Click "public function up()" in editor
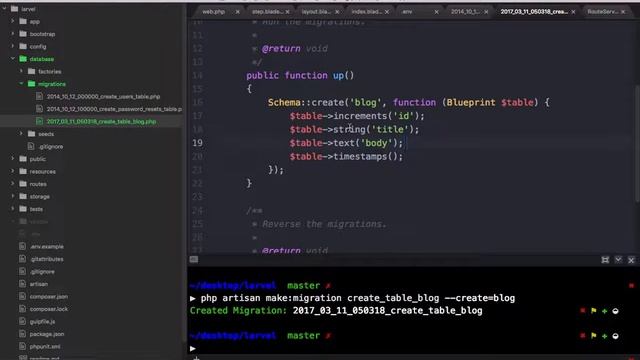 pos(300,76)
